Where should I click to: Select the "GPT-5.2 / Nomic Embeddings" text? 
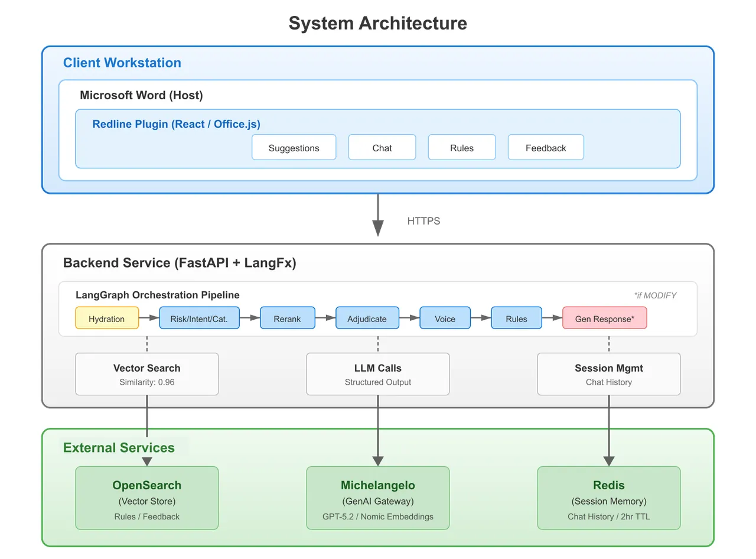click(x=378, y=516)
